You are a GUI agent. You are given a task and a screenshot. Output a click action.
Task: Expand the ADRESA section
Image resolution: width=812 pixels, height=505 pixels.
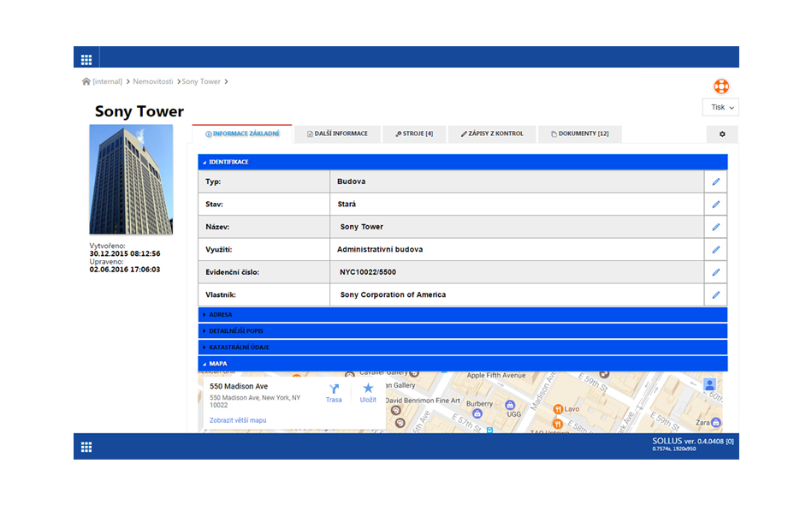click(x=221, y=315)
